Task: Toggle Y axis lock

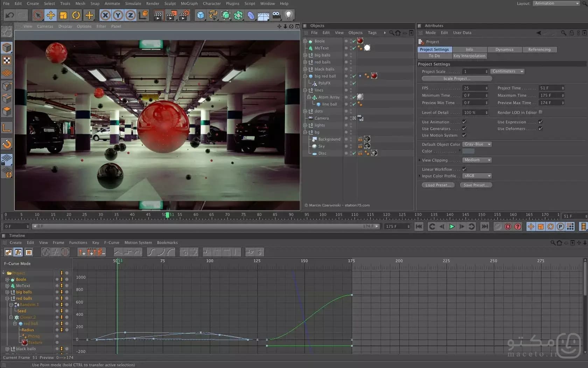Action: 118,15
